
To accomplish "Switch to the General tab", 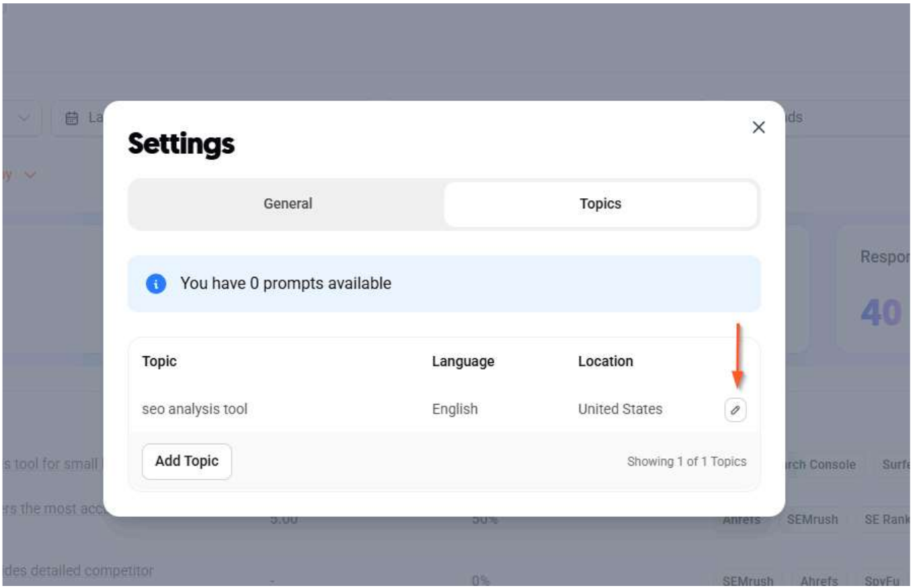I will tap(288, 204).
